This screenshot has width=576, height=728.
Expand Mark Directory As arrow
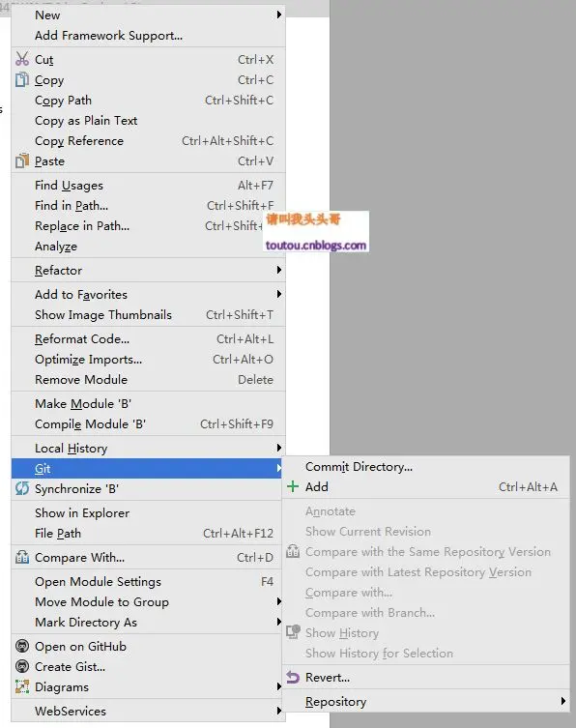click(279, 622)
